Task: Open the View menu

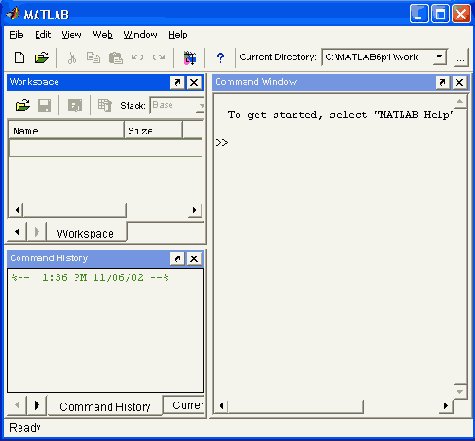Action: pos(71,35)
